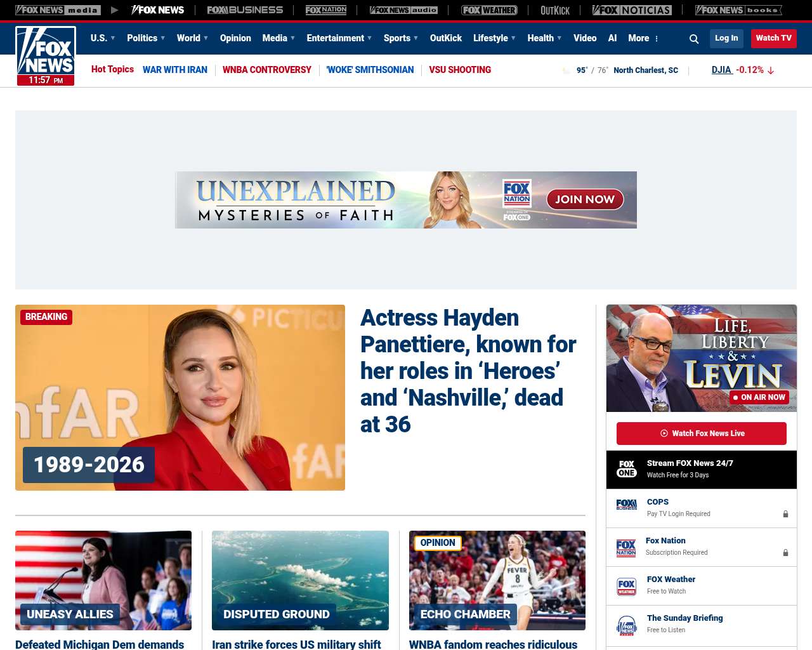Go to OutKick in the nav bar
The image size is (812, 650).
tap(446, 38)
